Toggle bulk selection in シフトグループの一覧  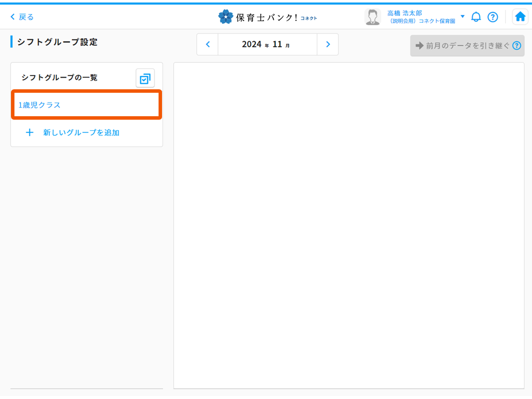[145, 78]
